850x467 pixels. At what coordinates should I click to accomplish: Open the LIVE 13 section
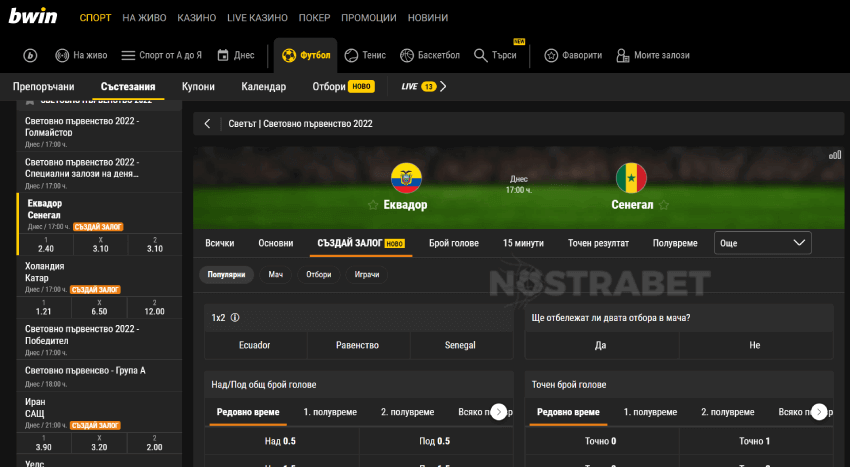pos(423,86)
